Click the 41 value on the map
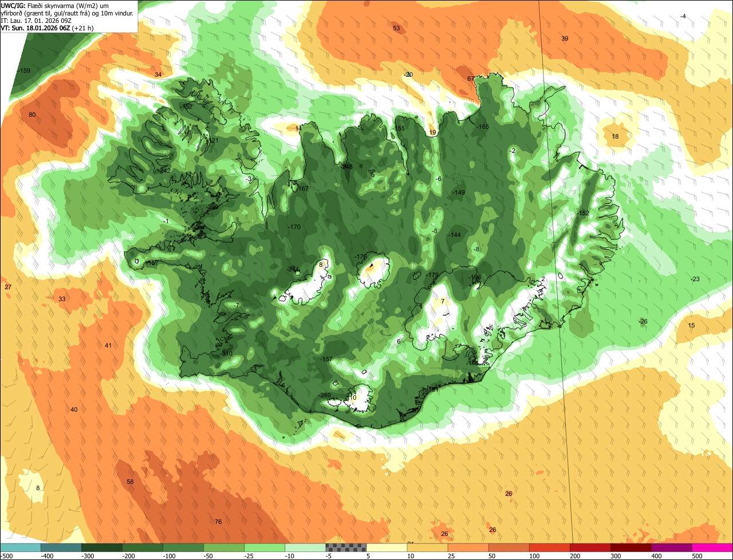 108,345
